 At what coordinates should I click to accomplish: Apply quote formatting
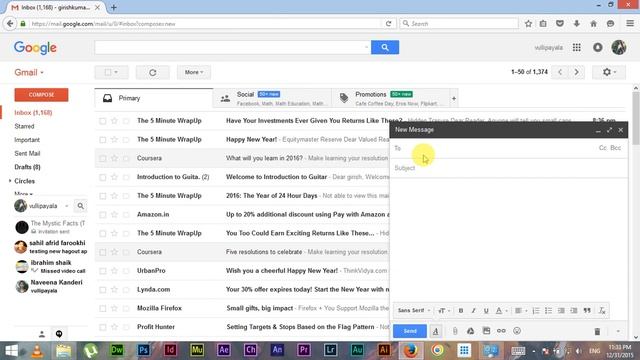pos(587,311)
